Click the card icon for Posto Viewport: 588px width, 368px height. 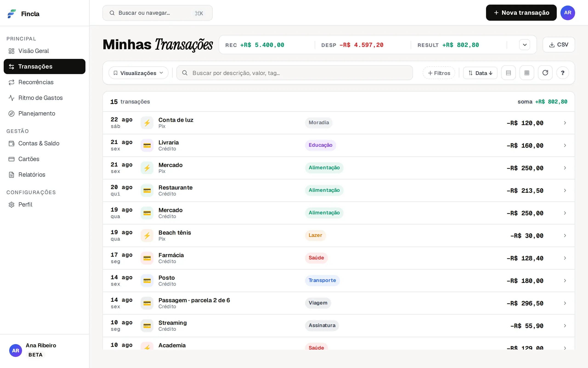pos(147,281)
